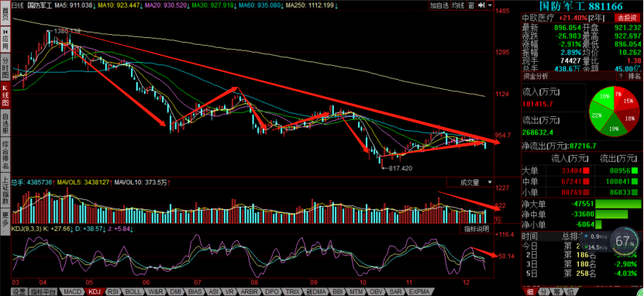
Task: Open the 排名 ranking button
Action: tap(635, 77)
